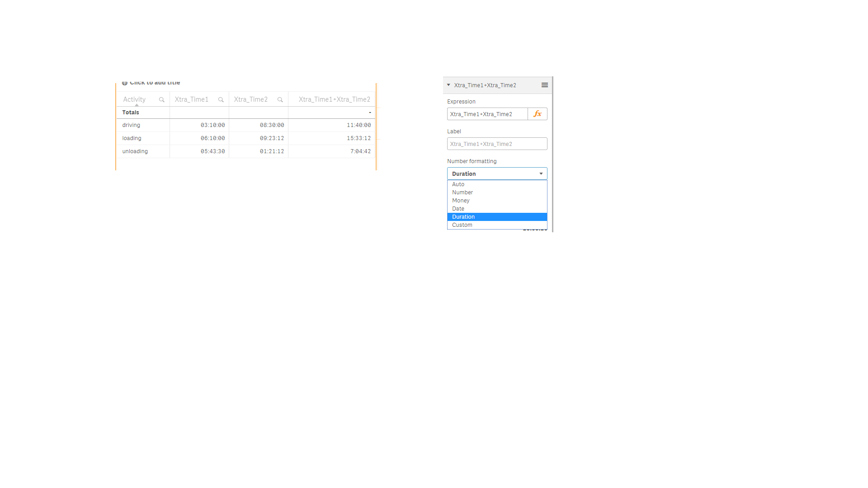Collapse the Xtra_Time1+Xtra_Time2 measure section
This screenshot has width=868, height=488.
[448, 85]
